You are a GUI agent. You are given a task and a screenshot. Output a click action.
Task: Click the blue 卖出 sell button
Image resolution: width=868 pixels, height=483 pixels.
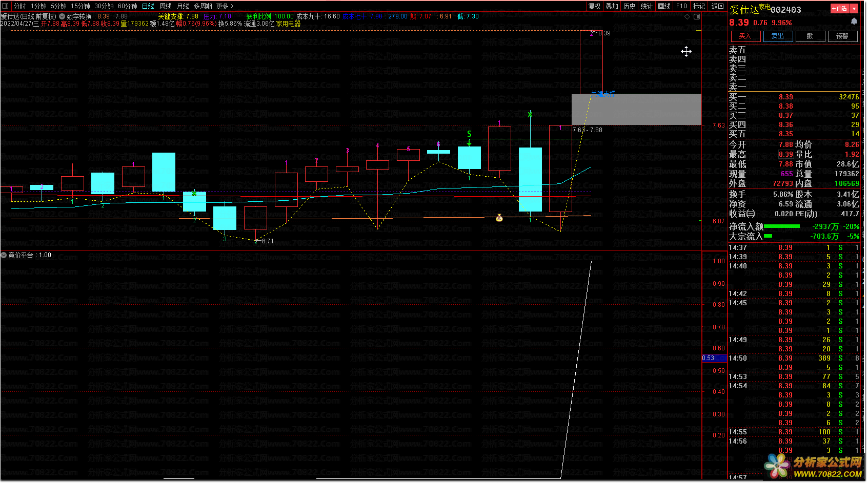(x=778, y=36)
